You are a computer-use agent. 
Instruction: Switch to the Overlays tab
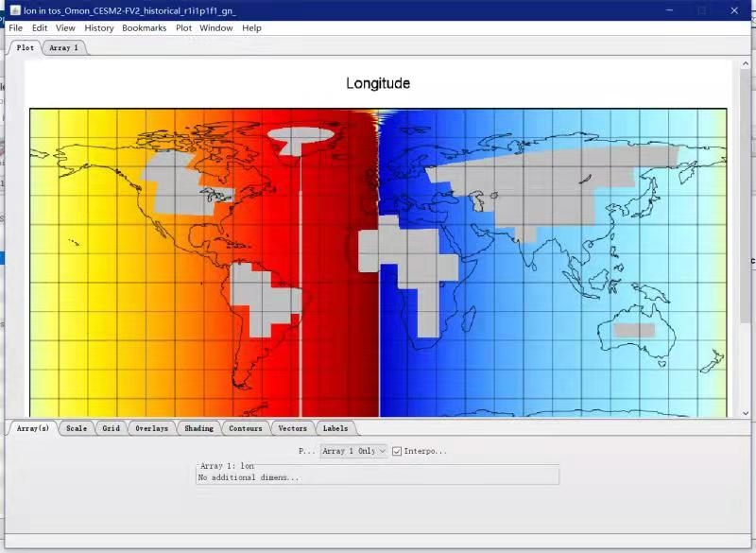(151, 429)
